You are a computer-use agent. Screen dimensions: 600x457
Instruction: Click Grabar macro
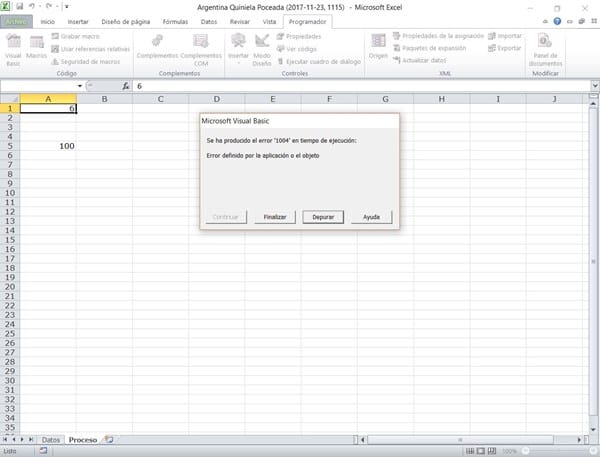(x=75, y=36)
